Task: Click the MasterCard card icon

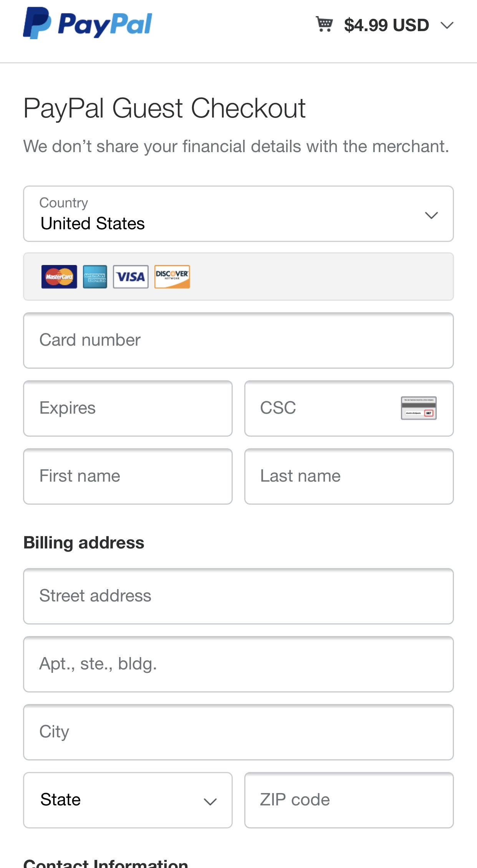Action: (x=59, y=277)
